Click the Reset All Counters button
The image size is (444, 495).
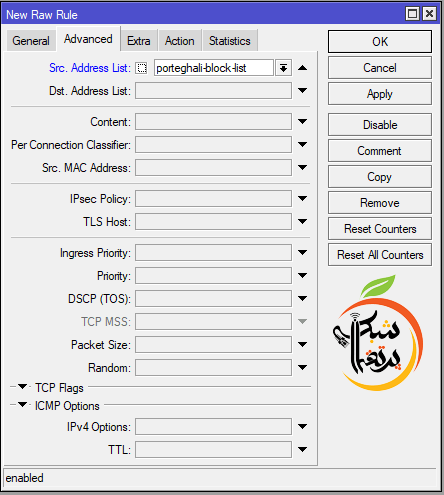pyautogui.click(x=380, y=255)
